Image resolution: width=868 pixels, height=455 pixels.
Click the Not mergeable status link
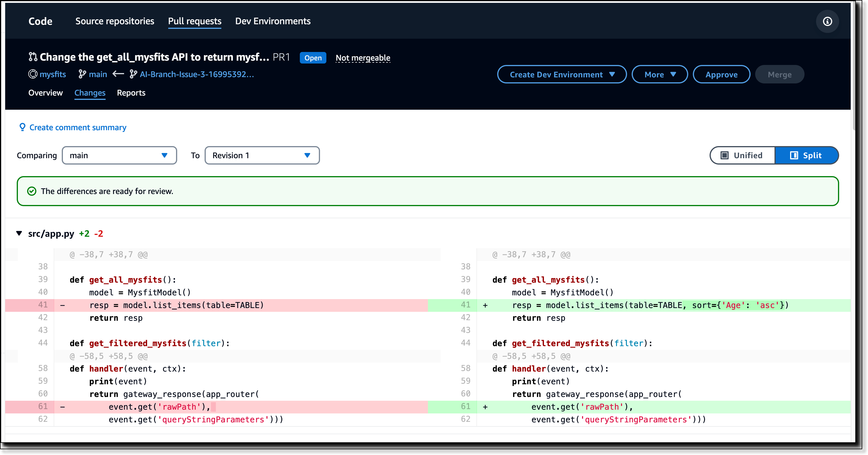coord(362,58)
